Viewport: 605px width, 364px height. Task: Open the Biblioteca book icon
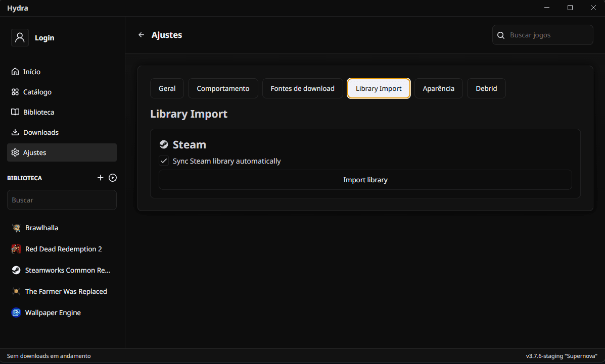point(16,112)
